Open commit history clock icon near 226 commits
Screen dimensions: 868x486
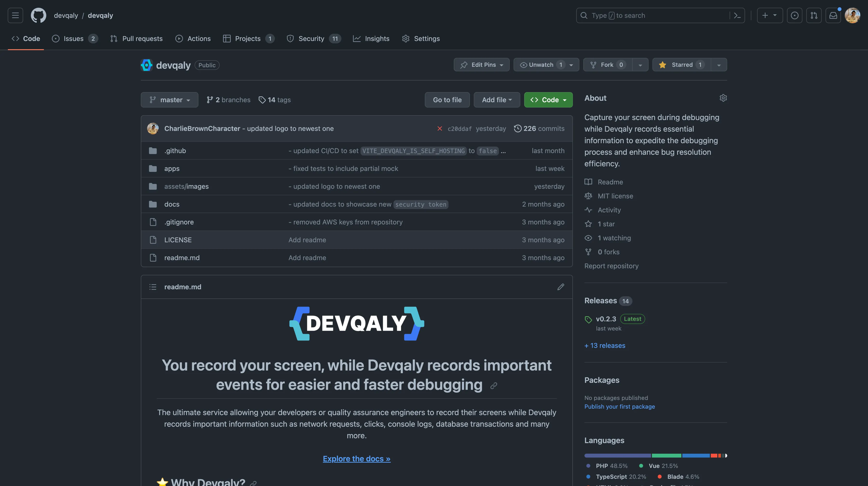pyautogui.click(x=518, y=128)
